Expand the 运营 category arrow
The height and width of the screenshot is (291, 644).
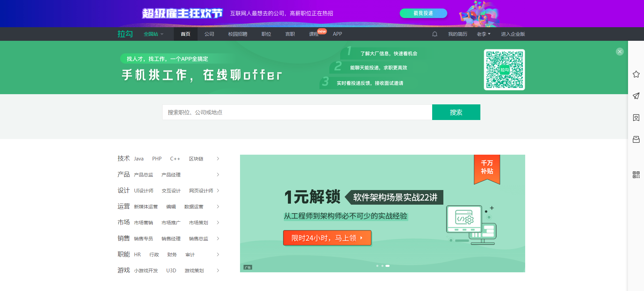pyautogui.click(x=218, y=207)
